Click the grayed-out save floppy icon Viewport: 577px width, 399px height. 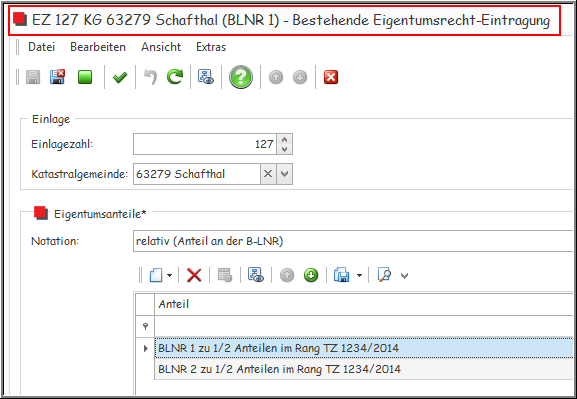pos(33,77)
